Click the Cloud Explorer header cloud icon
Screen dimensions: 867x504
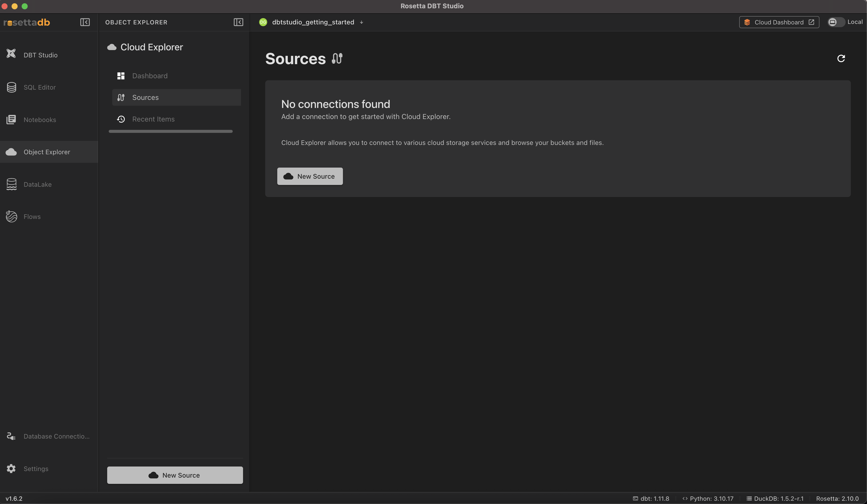click(112, 47)
